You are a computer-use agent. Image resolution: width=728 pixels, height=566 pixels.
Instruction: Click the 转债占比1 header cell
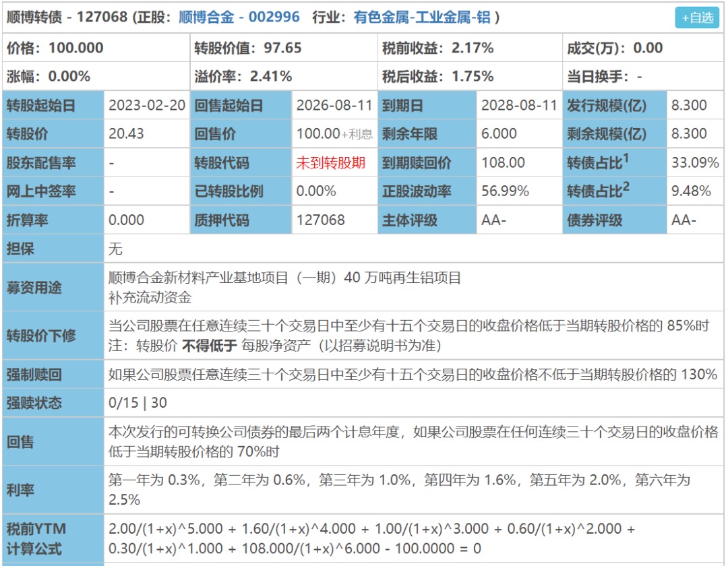coord(615,163)
